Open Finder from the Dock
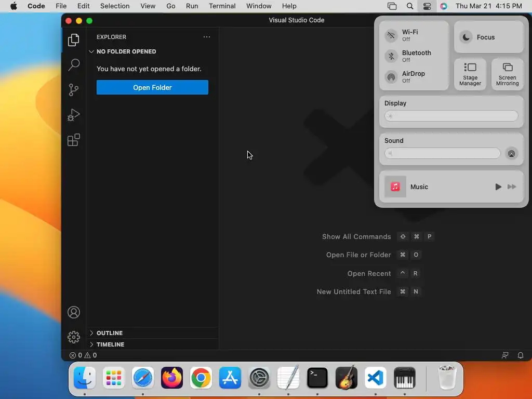532x399 pixels. click(85, 378)
